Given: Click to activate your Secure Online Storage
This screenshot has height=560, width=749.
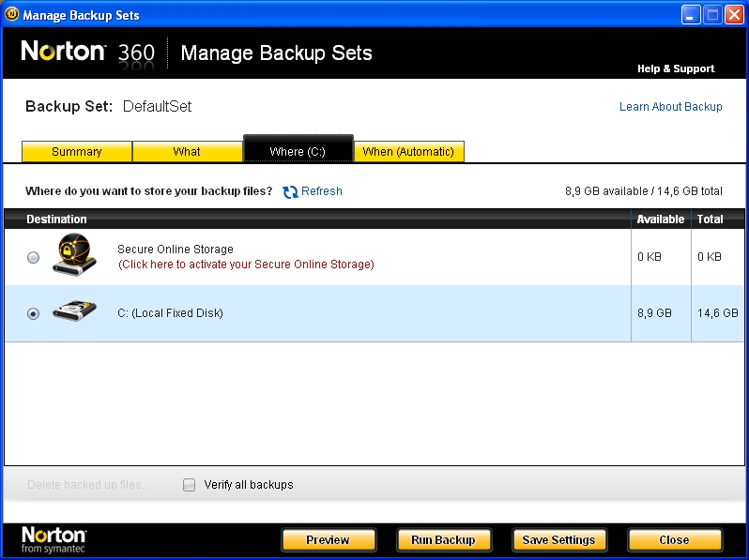Looking at the screenshot, I should click(246, 265).
